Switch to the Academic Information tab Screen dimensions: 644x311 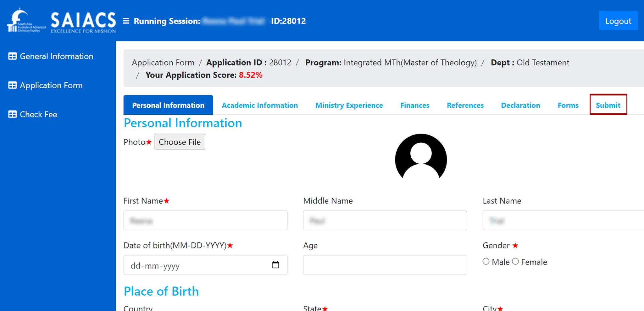(x=260, y=105)
